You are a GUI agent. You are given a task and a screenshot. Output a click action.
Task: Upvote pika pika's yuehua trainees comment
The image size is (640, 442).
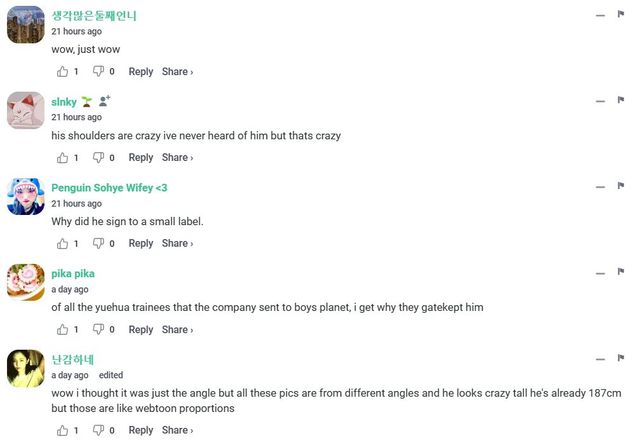click(63, 330)
